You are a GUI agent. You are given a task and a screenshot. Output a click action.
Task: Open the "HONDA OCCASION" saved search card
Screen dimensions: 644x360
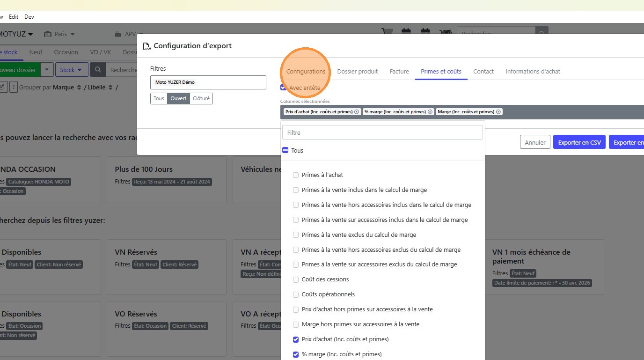click(50, 180)
